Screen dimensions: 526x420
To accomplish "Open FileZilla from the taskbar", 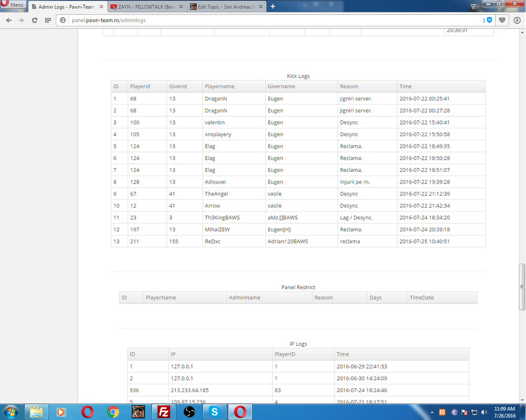I will coord(164,412).
